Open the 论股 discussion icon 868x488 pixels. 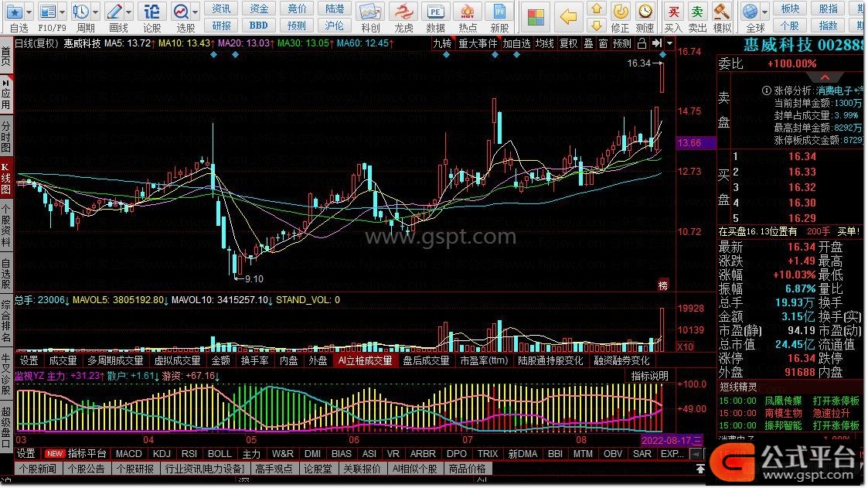pos(151,12)
